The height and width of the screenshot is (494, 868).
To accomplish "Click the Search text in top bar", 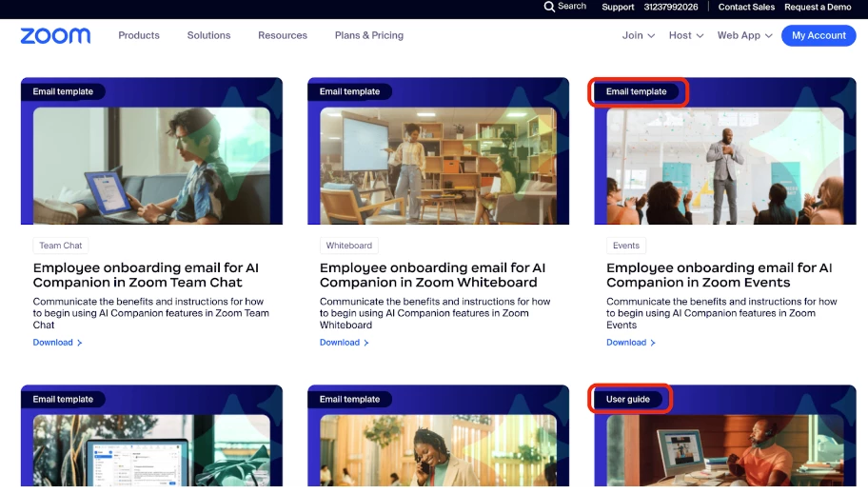I will (x=572, y=6).
